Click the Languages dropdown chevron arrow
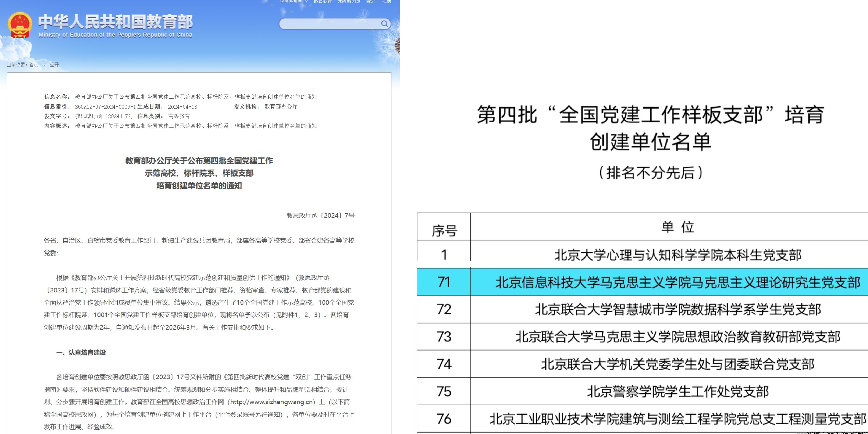Screen dimensions: 868x434 [306, 2]
